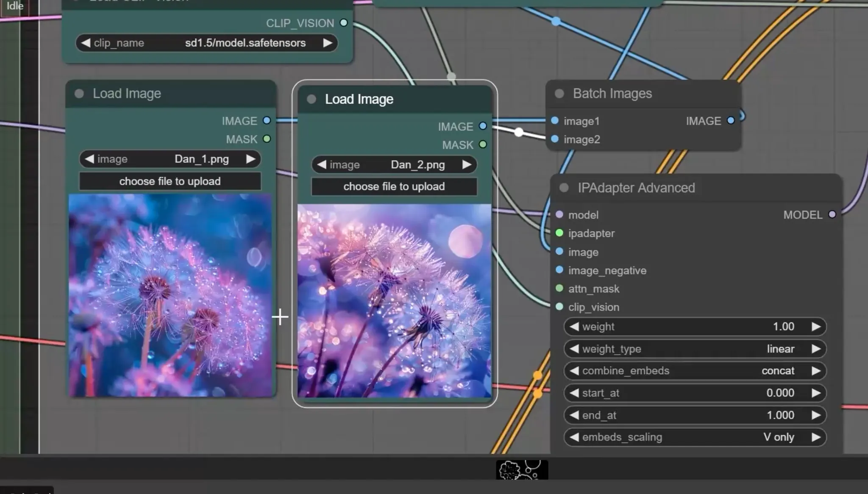This screenshot has height=494, width=868.
Task: Click the Idle status label
Action: pos(15,6)
